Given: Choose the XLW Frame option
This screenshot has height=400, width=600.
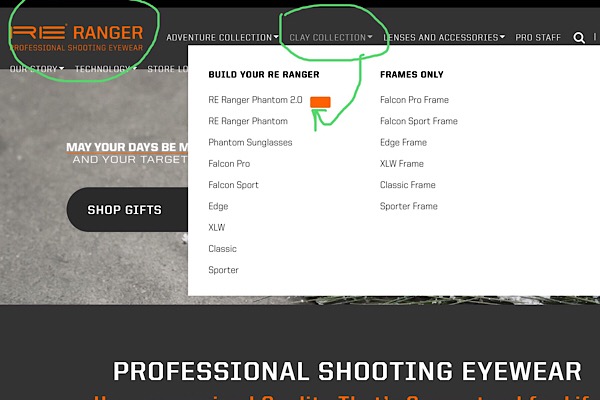Looking at the screenshot, I should pos(402,163).
